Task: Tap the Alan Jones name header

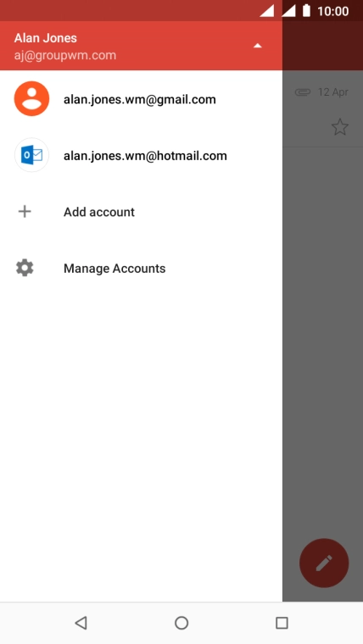Action: 45,38
